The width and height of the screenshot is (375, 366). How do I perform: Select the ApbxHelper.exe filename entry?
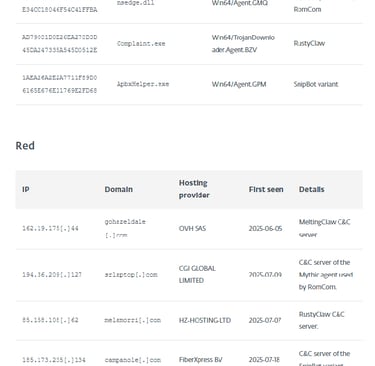[143, 84]
